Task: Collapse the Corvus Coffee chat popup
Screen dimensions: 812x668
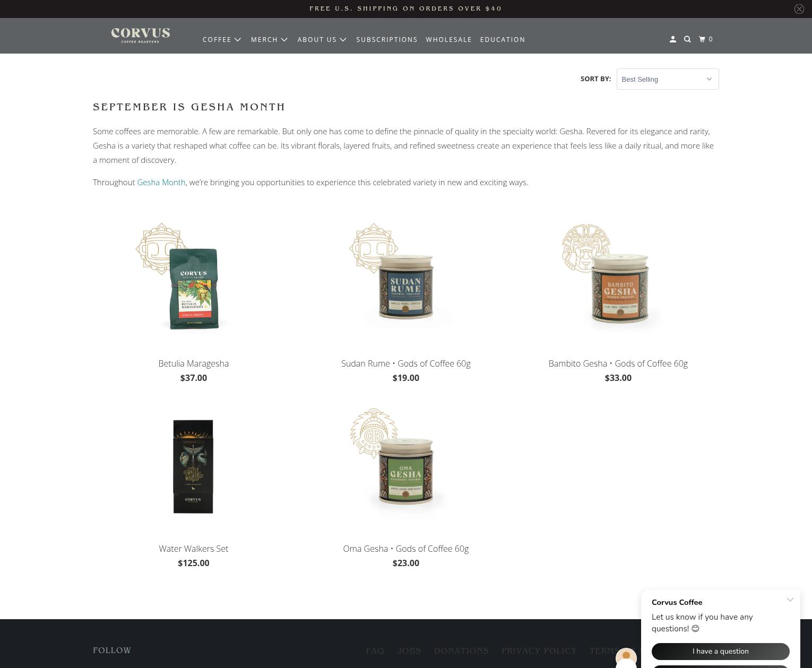Action: 790,600
